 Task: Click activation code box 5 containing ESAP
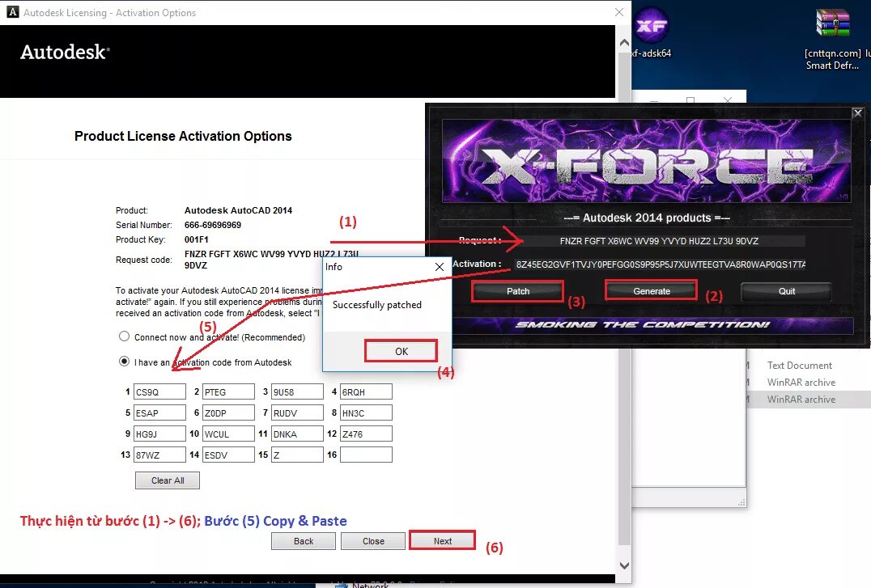point(159,412)
